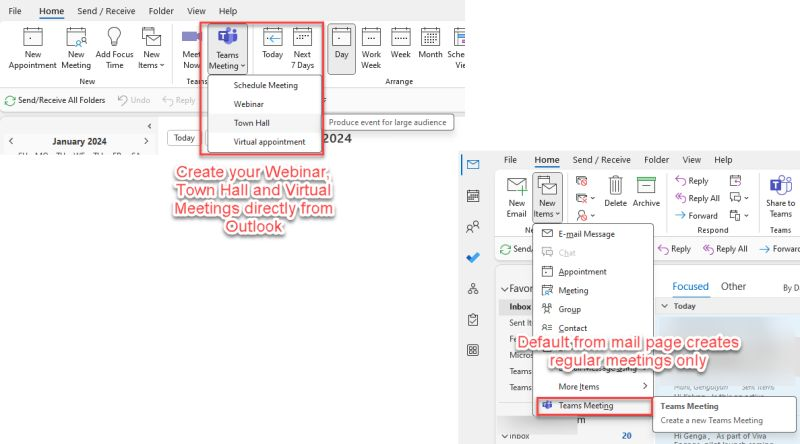Open New Items dropdown in the calendar ribbon
Viewport: 800px width, 444px height.
coord(151,48)
